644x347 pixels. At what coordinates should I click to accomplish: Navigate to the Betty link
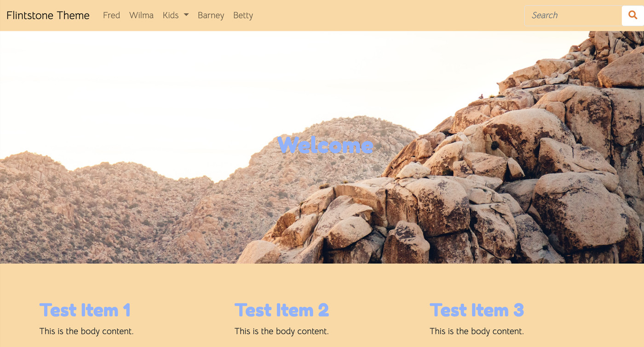[x=243, y=15]
